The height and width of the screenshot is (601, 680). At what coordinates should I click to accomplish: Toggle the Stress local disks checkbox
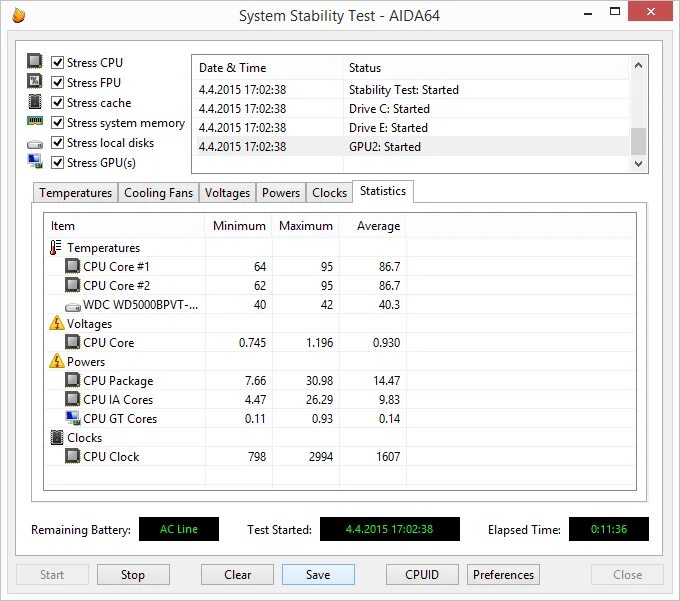[57, 142]
